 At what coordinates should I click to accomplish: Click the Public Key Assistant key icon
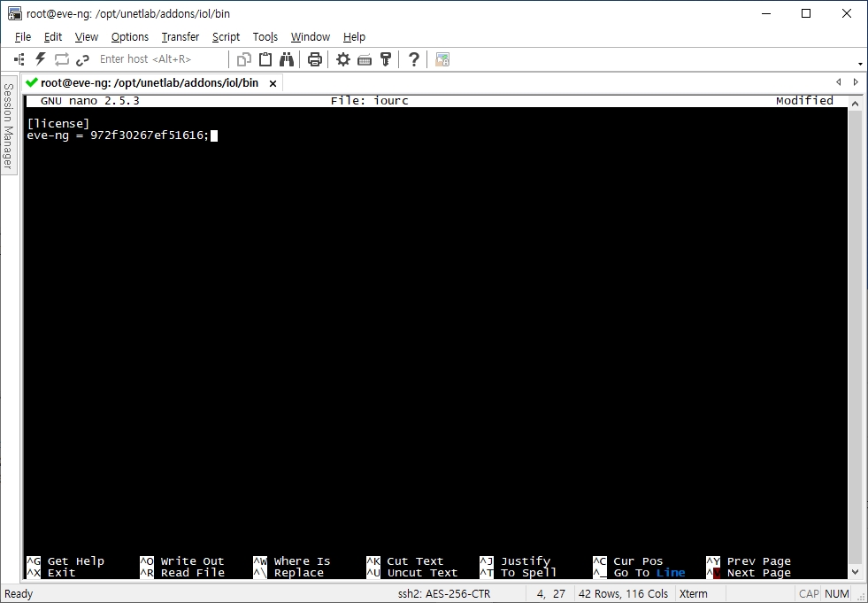pos(386,59)
